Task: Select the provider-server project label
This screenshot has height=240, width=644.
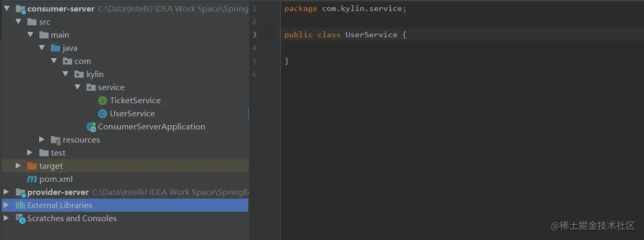Action: (x=58, y=192)
